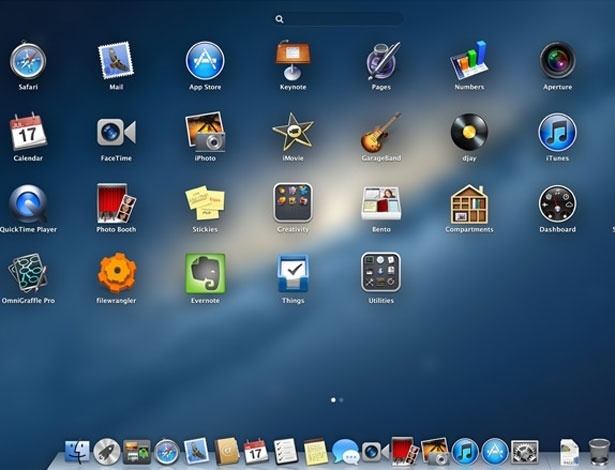Launch the Keynote app

293,60
